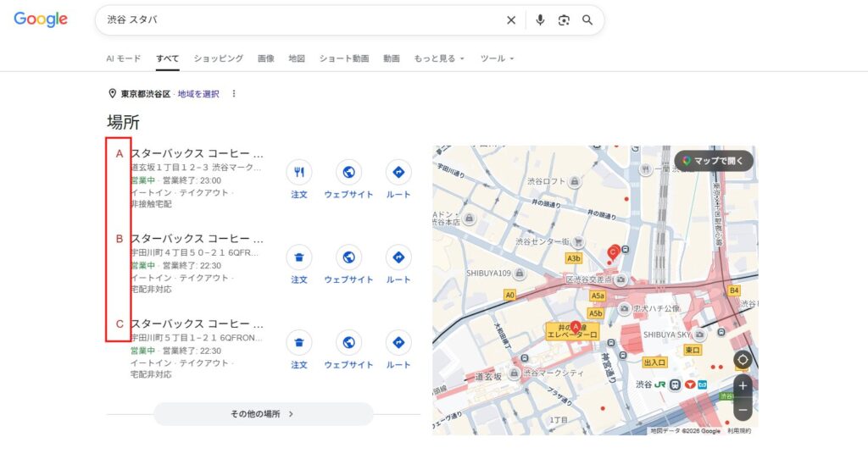Open result A スターバックス コーヒー title
The height and width of the screenshot is (459, 868).
[x=197, y=153]
